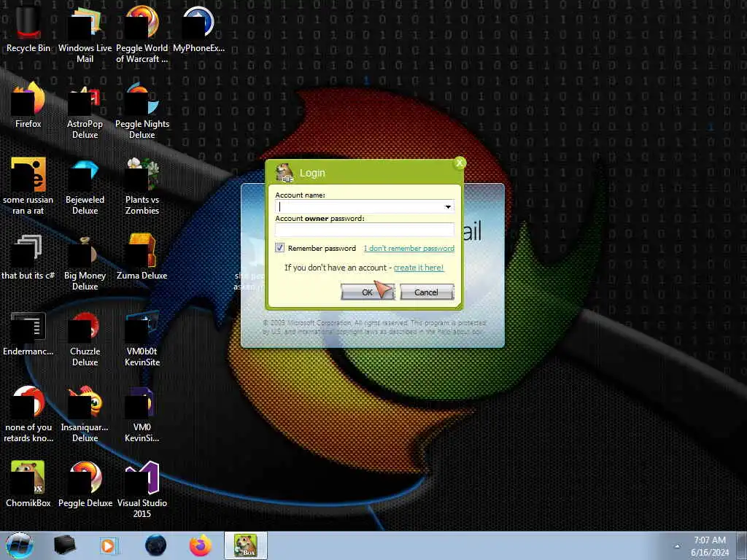The height and width of the screenshot is (560, 747).
Task: Select Plants vs Zombies desktop icon
Action: [142, 186]
